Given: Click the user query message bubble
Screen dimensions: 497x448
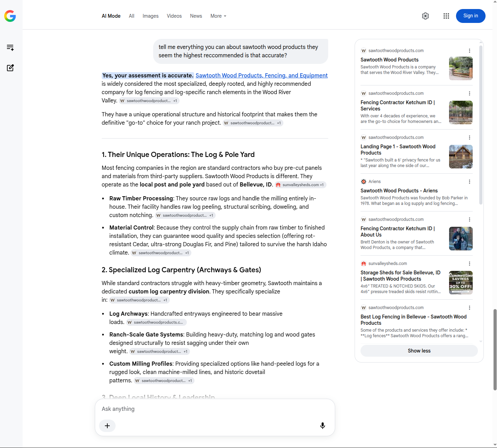Looking at the screenshot, I should (x=241, y=51).
